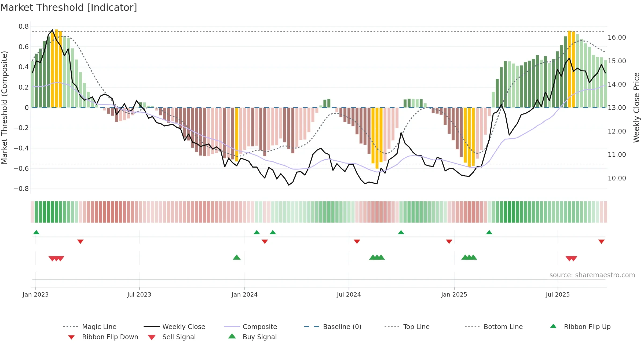Image resolution: width=644 pixels, height=362 pixels.
Task: Click the Jan 2024 x-axis label
Action: [x=244, y=295]
